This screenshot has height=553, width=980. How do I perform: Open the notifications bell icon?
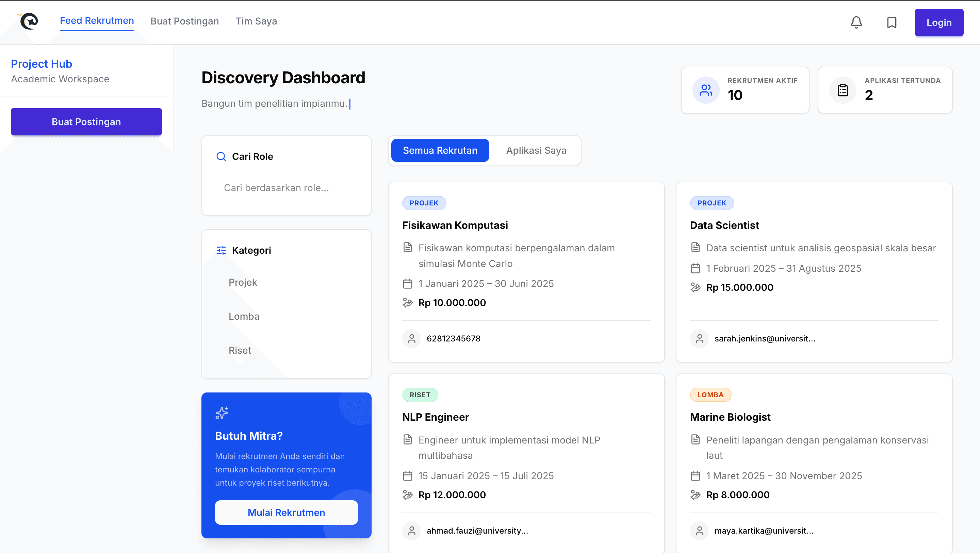coord(856,22)
